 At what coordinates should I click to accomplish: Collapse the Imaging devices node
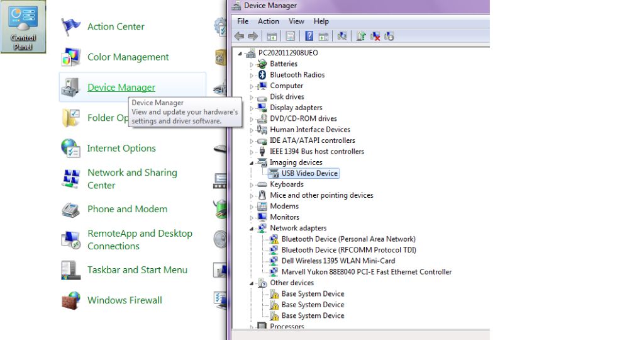tap(252, 163)
